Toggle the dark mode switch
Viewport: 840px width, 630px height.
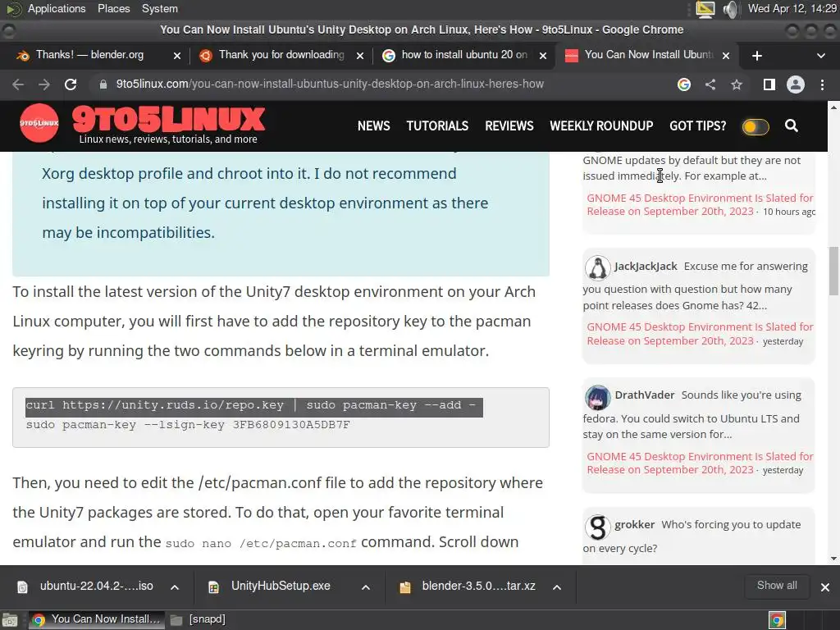(x=756, y=127)
